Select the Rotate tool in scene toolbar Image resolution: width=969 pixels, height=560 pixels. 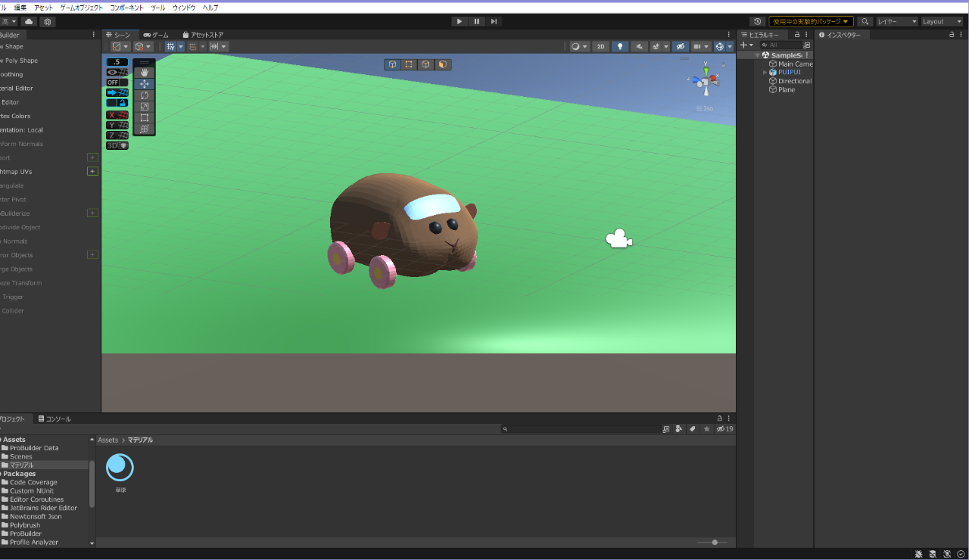pos(144,95)
